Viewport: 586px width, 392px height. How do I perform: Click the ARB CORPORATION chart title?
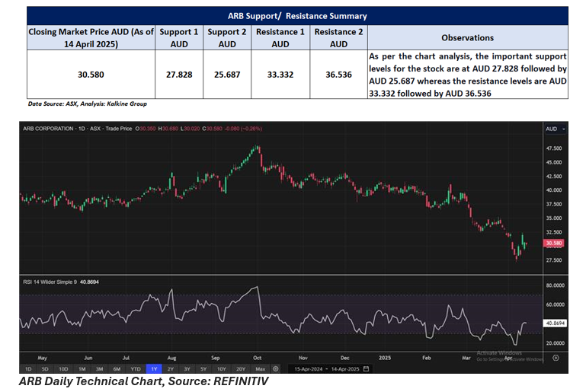[x=48, y=129]
